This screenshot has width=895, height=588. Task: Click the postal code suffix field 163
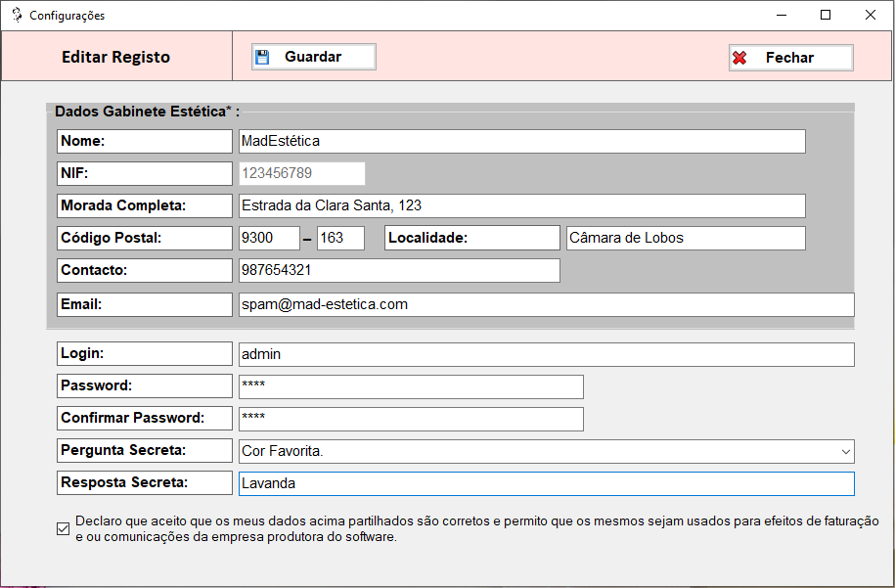click(340, 238)
